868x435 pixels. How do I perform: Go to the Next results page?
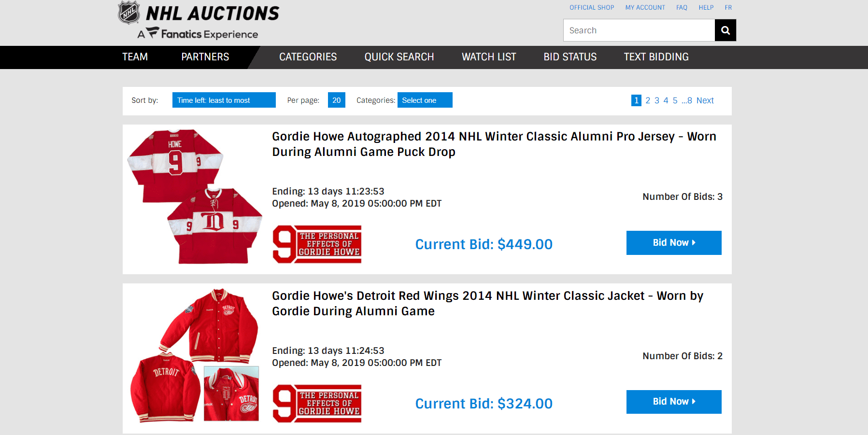(x=705, y=100)
